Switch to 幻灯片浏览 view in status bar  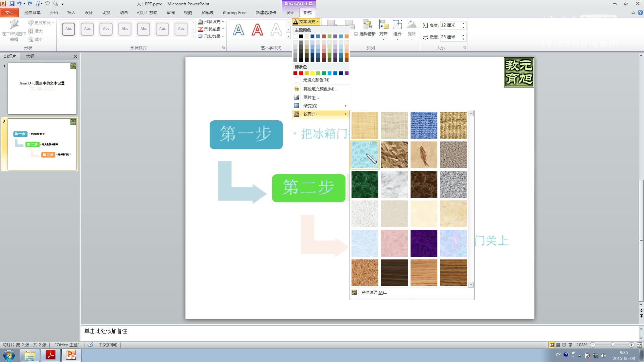pyautogui.click(x=558, y=345)
